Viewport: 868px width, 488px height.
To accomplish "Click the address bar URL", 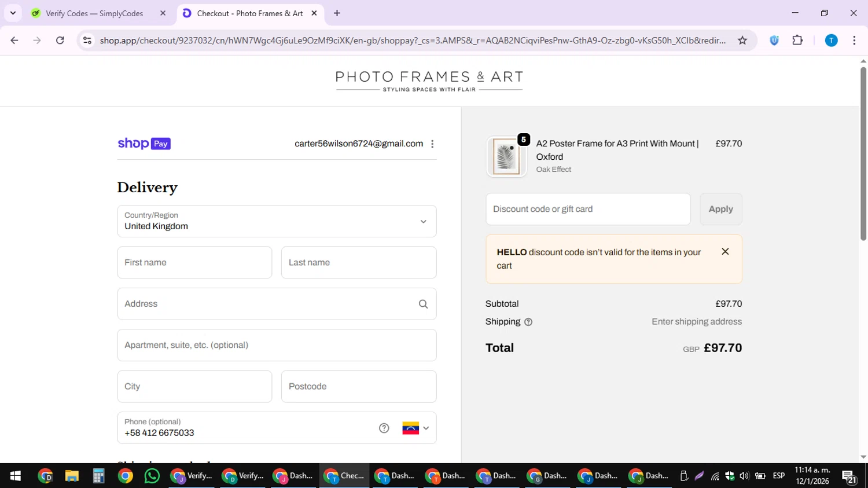I will [x=413, y=41].
